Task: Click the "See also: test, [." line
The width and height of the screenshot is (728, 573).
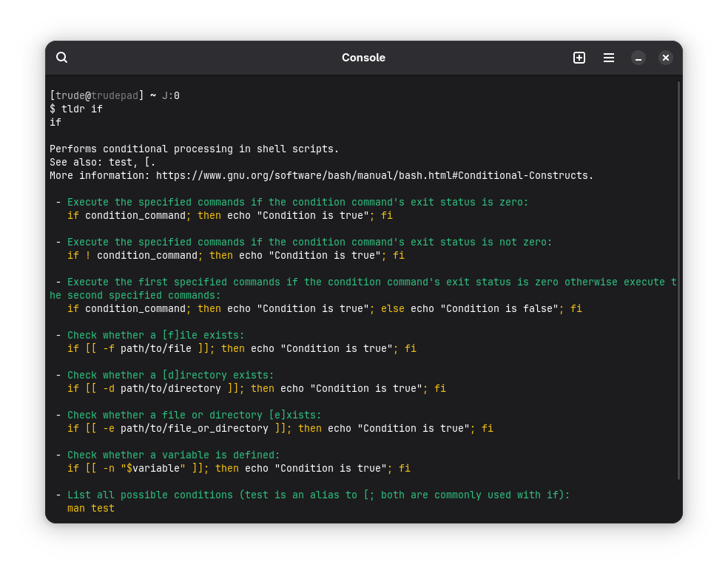Action: coord(103,163)
